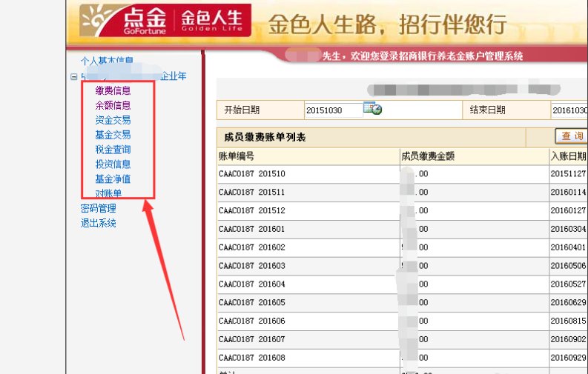Open 基金交易 in the sidebar
This screenshot has width=588, height=374.
click(113, 134)
